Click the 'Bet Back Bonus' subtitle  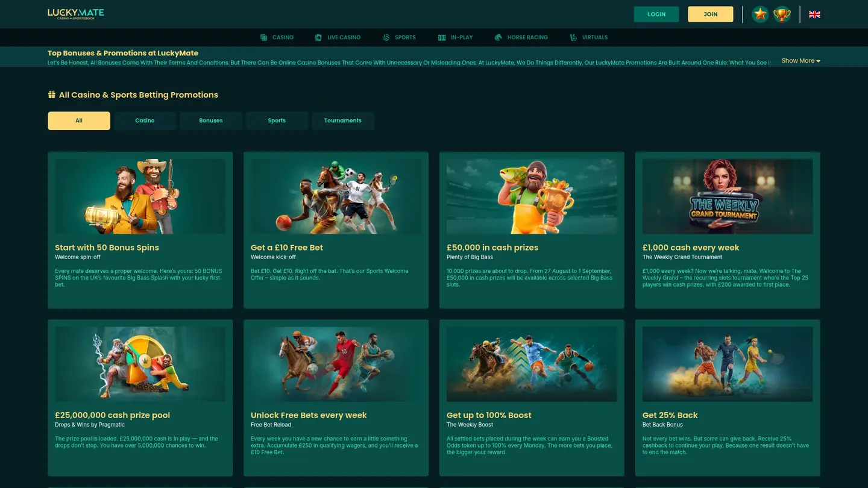pos(662,425)
